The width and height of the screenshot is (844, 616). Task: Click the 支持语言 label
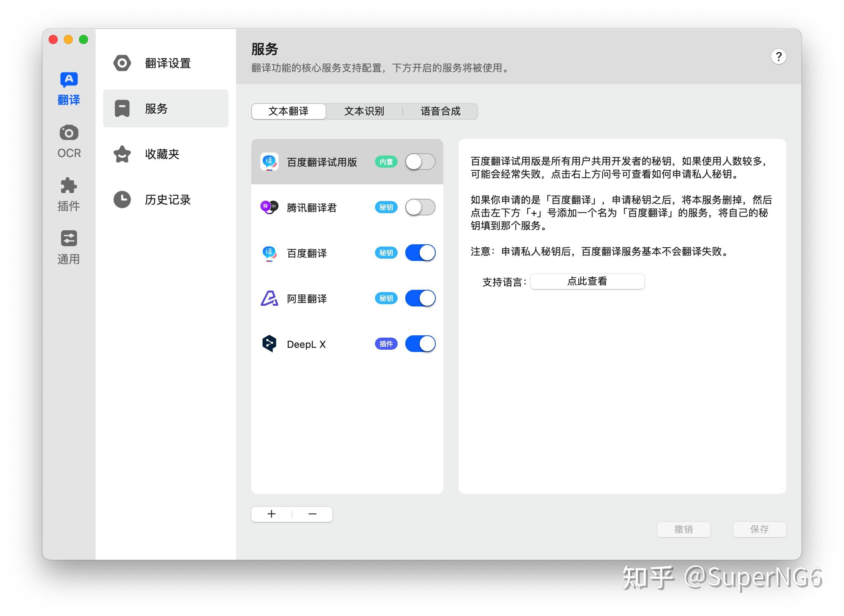coord(504,282)
